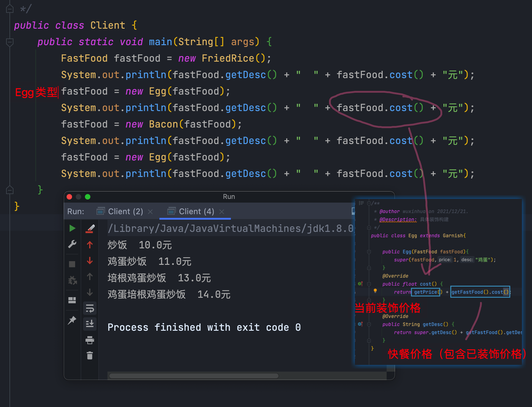The image size is (532, 407).
Task: Click the gutter marker beside Egg getDesc() method
Action: 360,324
